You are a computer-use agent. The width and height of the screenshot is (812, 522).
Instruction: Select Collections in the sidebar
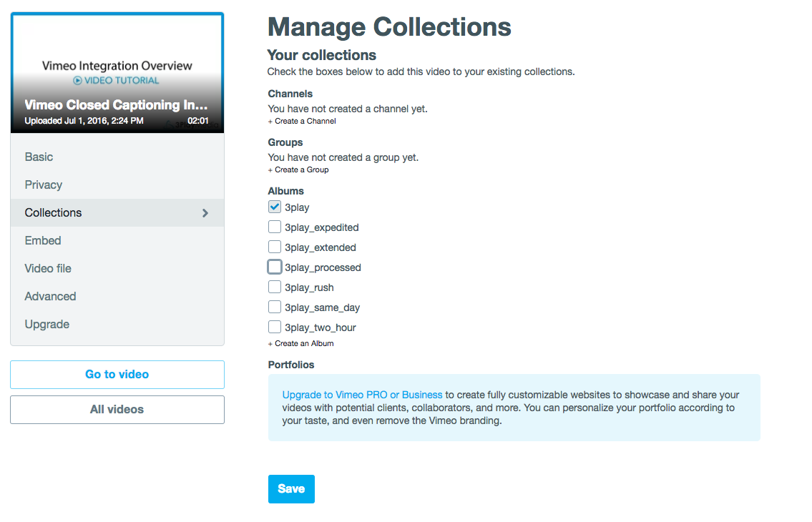tap(117, 213)
